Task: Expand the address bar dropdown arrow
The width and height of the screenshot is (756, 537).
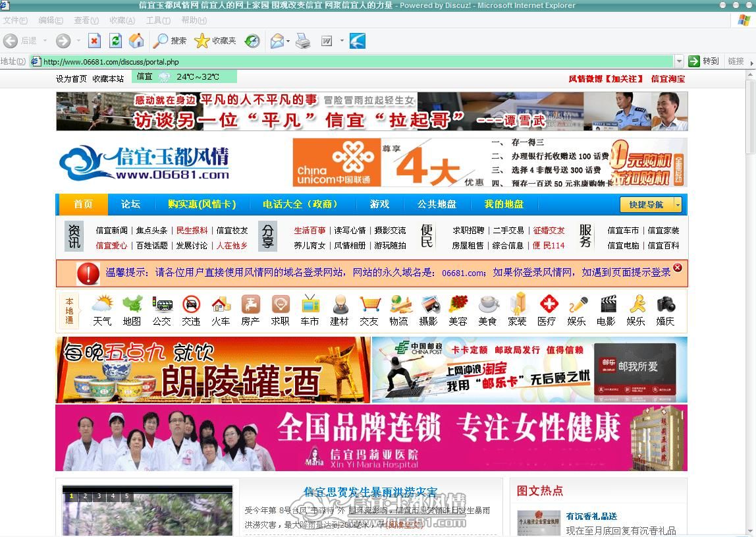Action: 679,61
